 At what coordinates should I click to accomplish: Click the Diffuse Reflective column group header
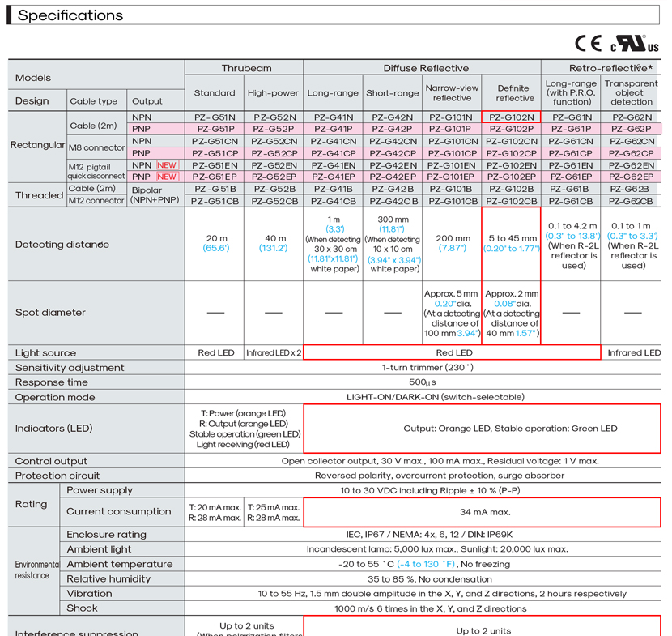click(x=426, y=68)
